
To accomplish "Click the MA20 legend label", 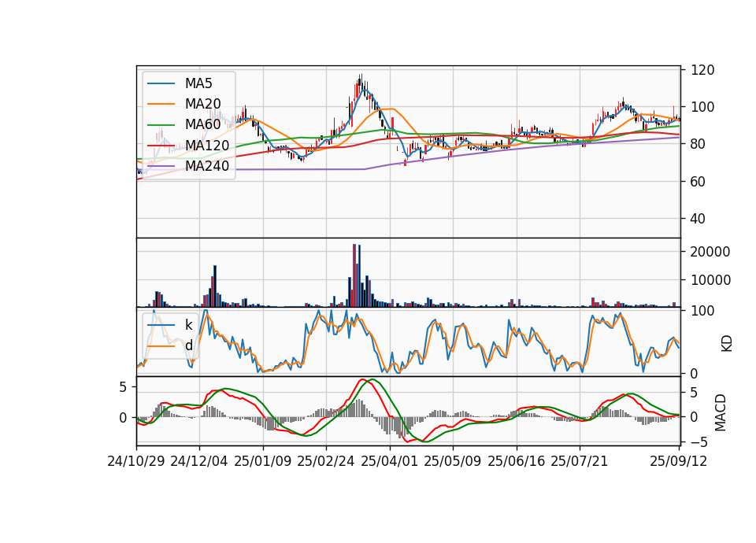I will [202, 104].
